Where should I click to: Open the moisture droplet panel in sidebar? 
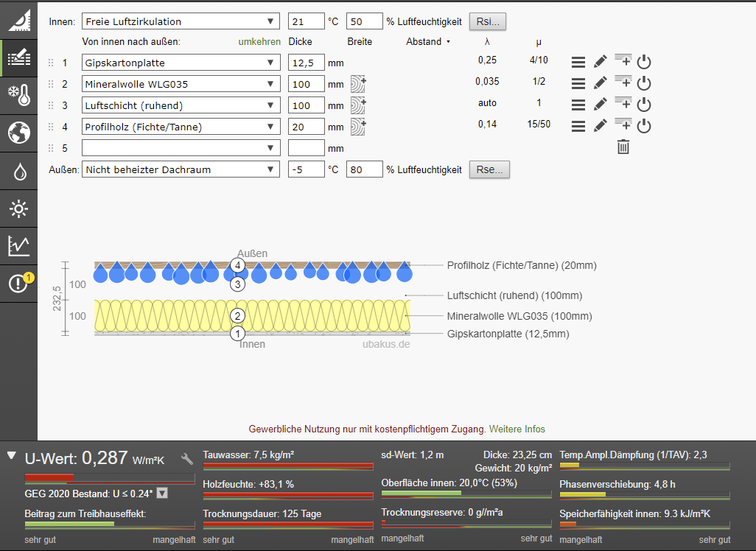[x=18, y=172]
